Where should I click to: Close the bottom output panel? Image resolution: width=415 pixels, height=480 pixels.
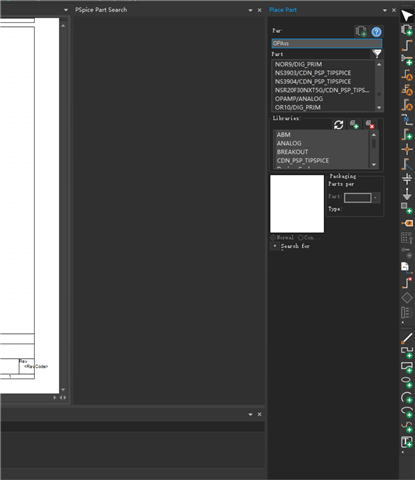tap(260, 414)
